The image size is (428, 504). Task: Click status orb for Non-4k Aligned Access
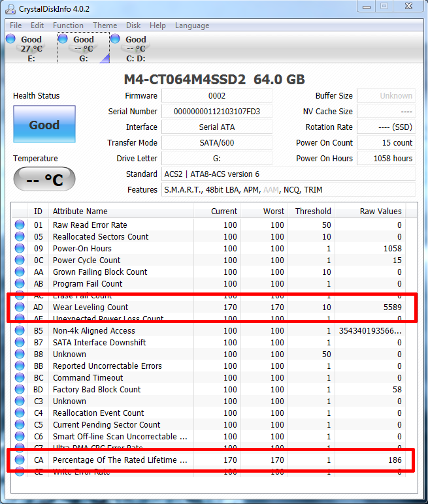[20, 330]
